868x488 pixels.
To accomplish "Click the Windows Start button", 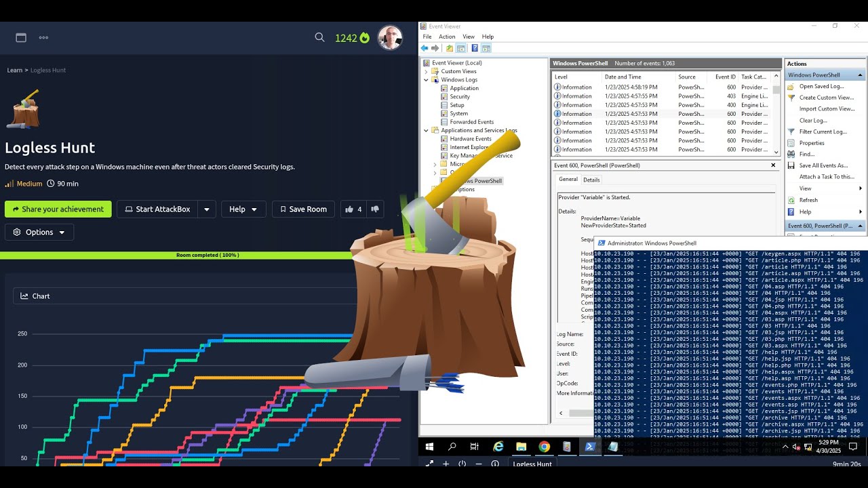I will click(429, 447).
